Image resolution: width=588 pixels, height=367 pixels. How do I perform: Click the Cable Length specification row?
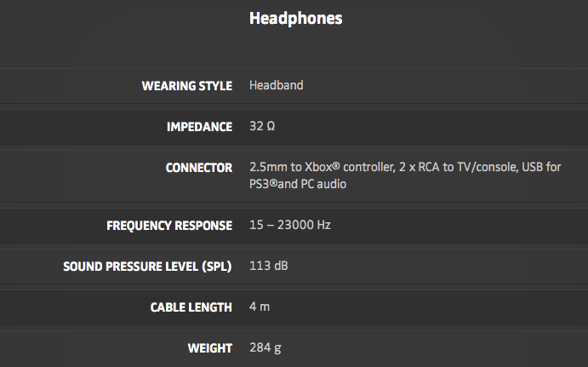425,307
